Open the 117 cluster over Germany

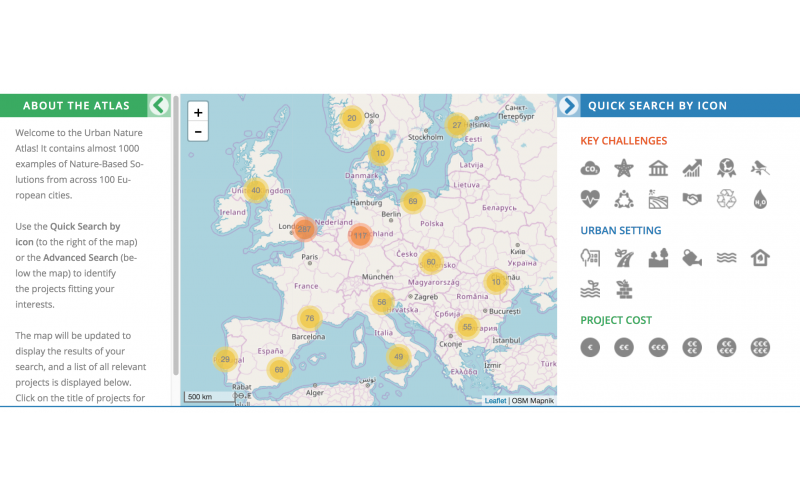[361, 236]
